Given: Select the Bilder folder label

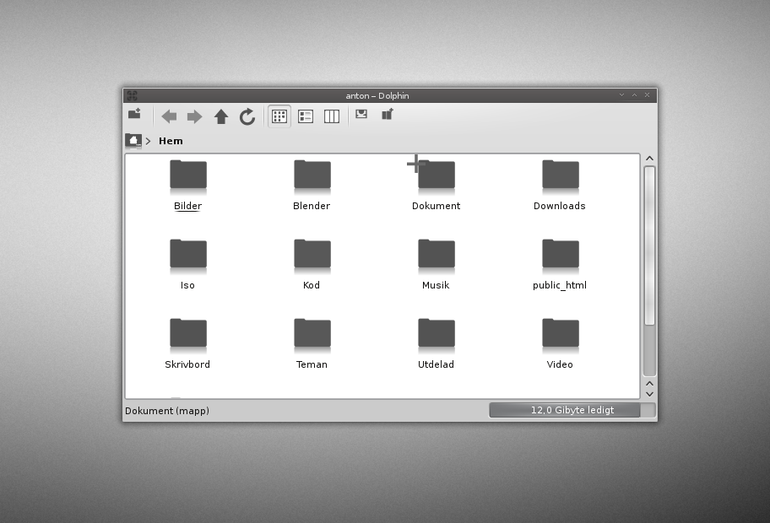Looking at the screenshot, I should tap(188, 206).
